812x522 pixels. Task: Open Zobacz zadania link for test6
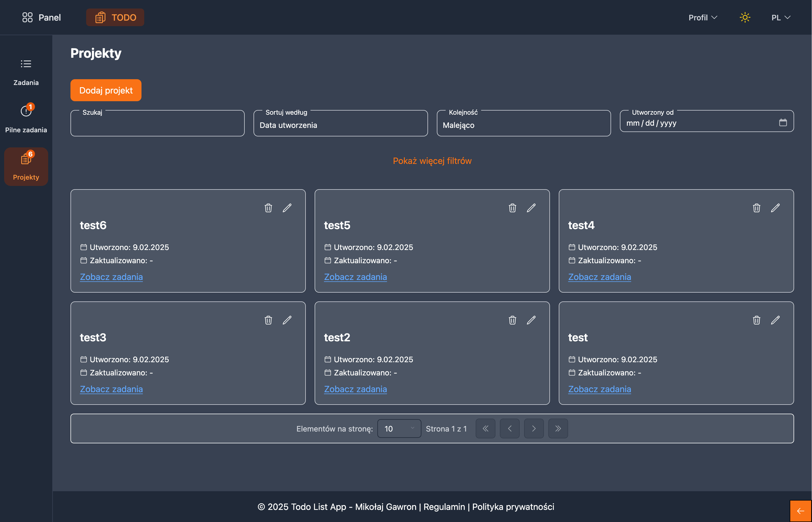click(x=111, y=277)
